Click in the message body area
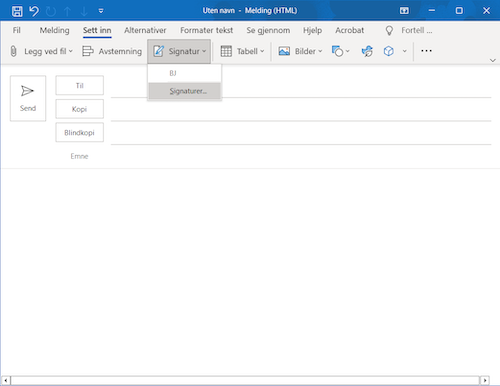500x386 pixels. (x=250, y=272)
